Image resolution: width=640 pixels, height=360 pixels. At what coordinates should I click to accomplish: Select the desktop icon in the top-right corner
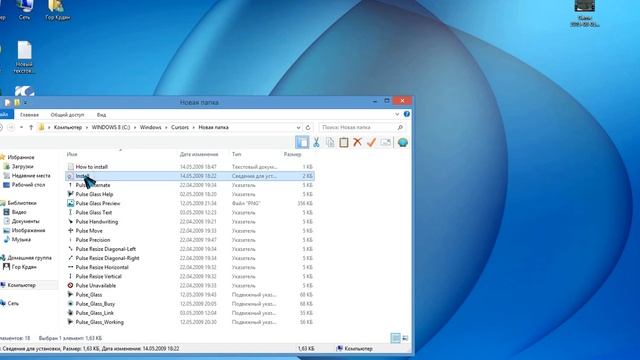(584, 13)
